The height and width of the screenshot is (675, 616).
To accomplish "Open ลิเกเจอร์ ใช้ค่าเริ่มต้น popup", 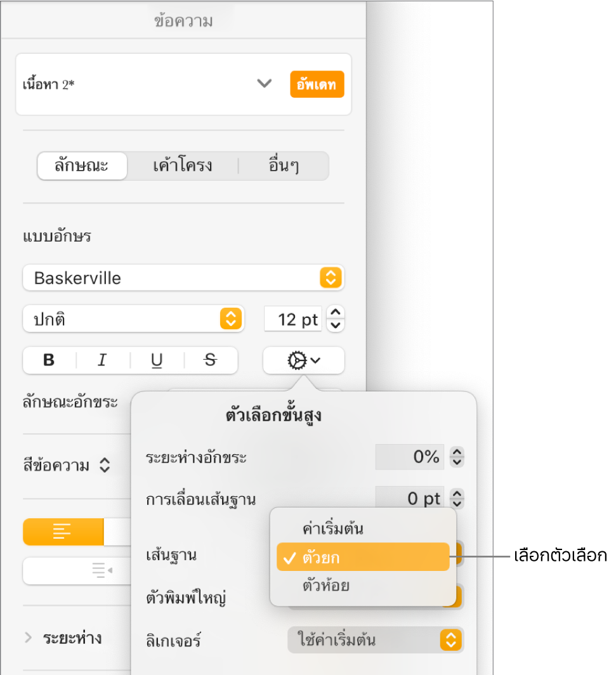I will (376, 640).
